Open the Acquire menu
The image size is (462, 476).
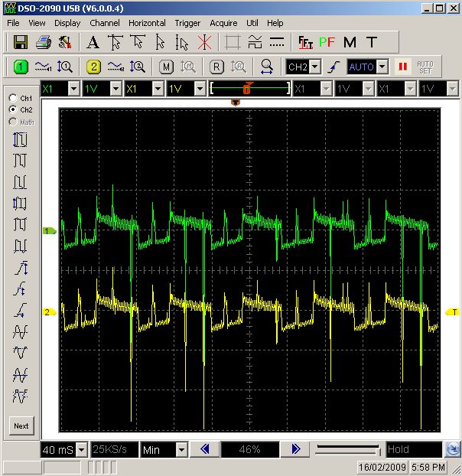pyautogui.click(x=223, y=24)
